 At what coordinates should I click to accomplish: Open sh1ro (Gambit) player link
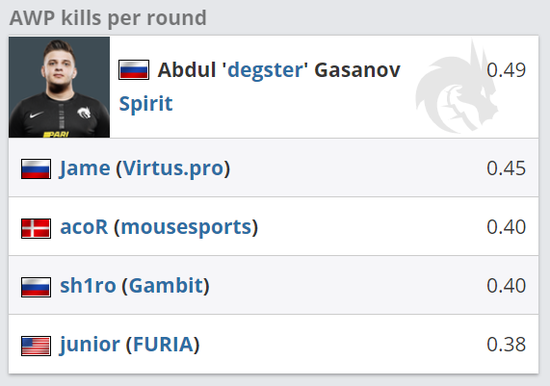pyautogui.click(x=135, y=286)
